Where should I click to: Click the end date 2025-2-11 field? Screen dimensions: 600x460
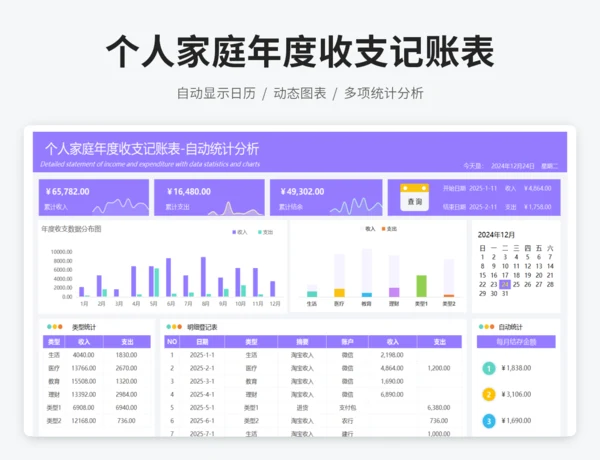pos(483,207)
